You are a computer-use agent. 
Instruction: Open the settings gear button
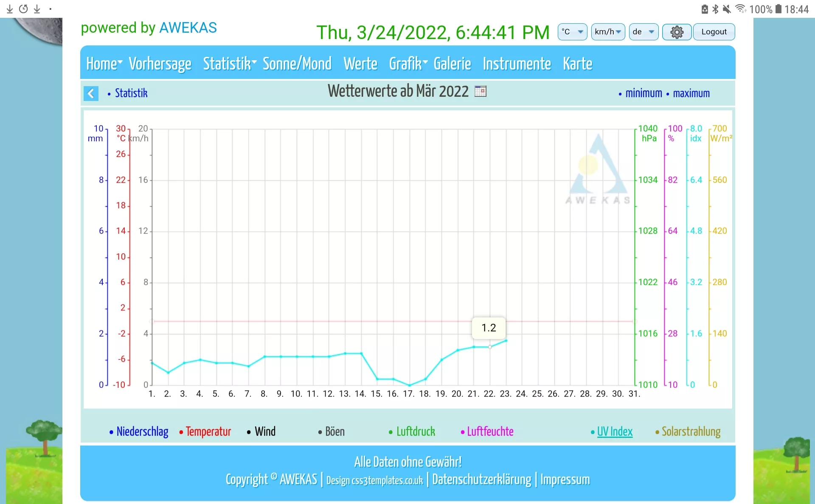point(677,32)
